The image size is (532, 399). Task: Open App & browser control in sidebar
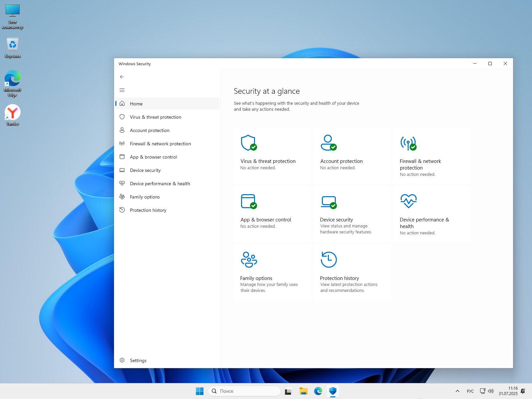click(x=167, y=157)
